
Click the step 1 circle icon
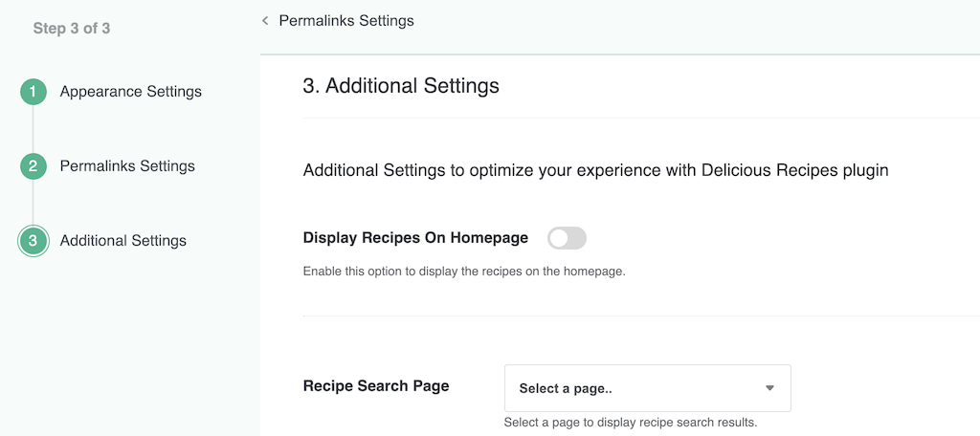coord(33,92)
